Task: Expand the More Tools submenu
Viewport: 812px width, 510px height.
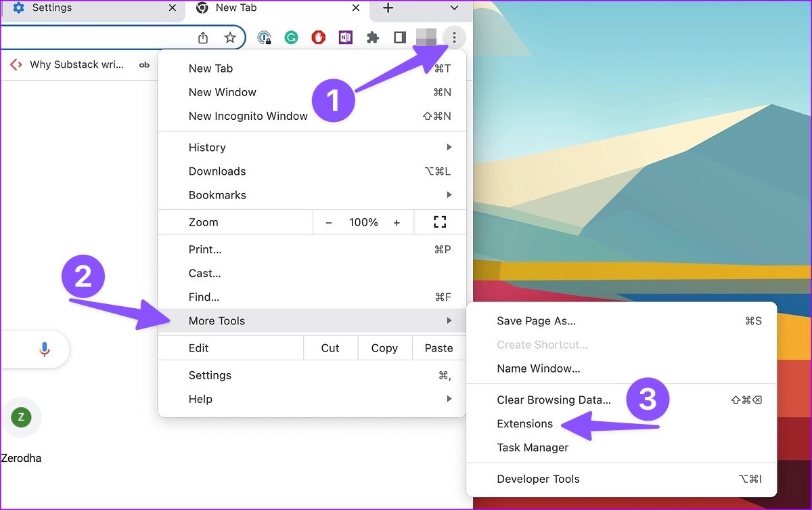Action: click(312, 321)
